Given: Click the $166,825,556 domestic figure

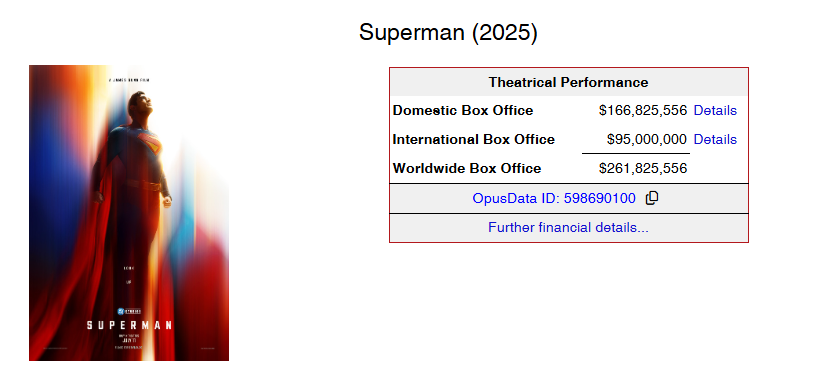Looking at the screenshot, I should tap(643, 111).
